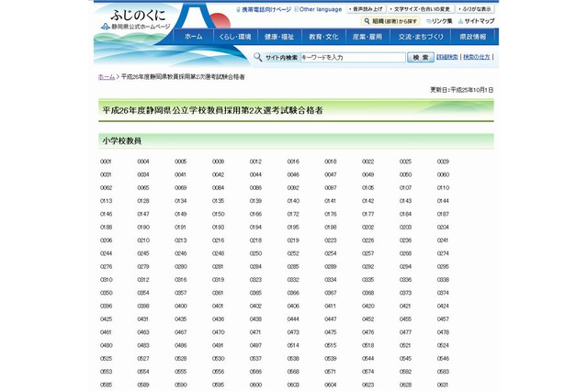Select exam number 0113
This screenshot has width=588, height=391.
point(107,201)
